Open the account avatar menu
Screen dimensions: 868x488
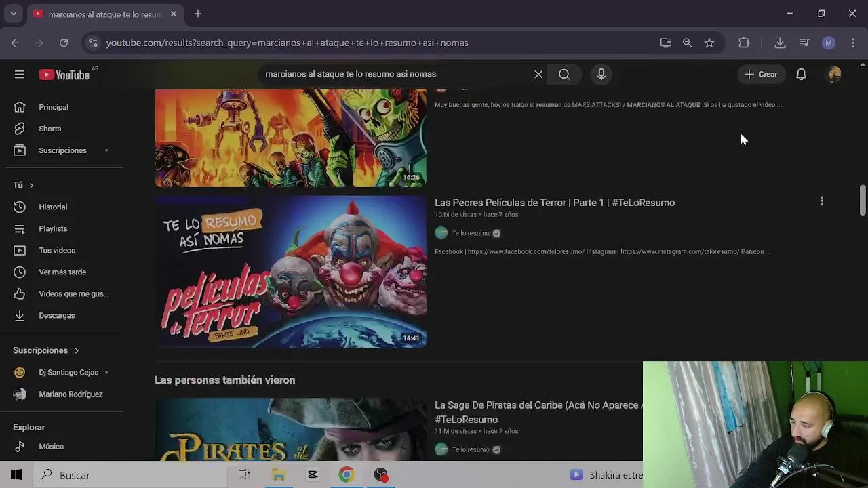(835, 75)
